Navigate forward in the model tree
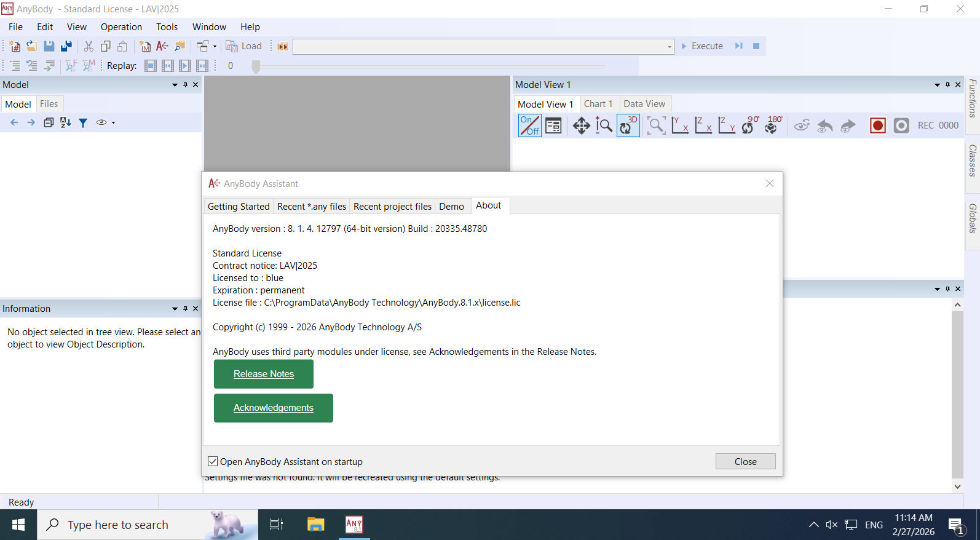Screen dimensions: 980x540 [x=31, y=122]
